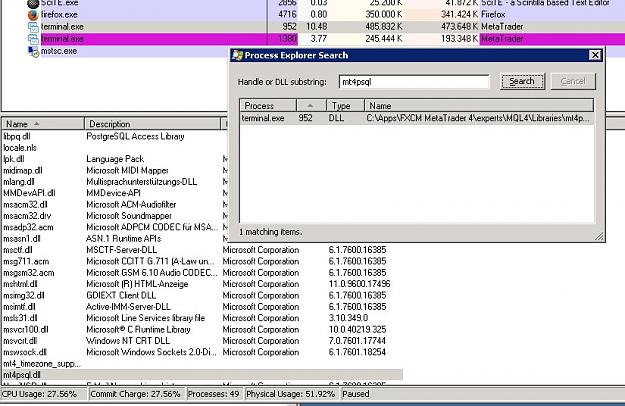Select libpq.dll in DLL list
The image size is (625, 406).
pos(17,136)
